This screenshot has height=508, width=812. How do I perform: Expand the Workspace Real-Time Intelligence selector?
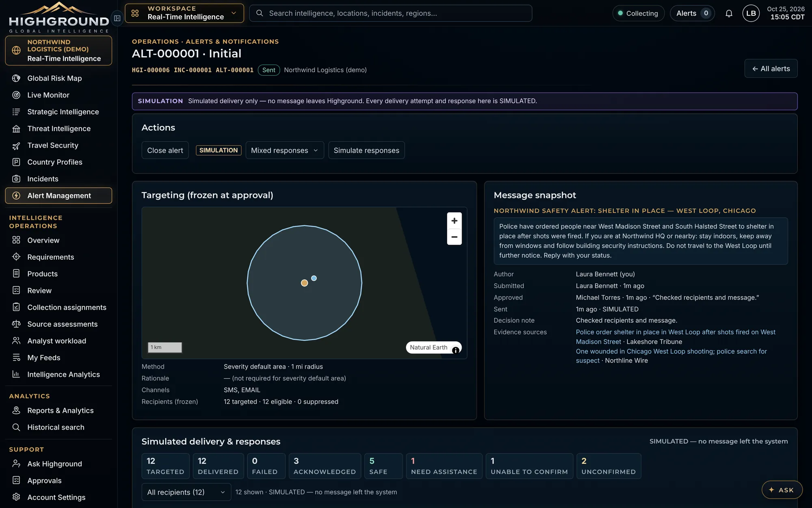[x=184, y=13]
